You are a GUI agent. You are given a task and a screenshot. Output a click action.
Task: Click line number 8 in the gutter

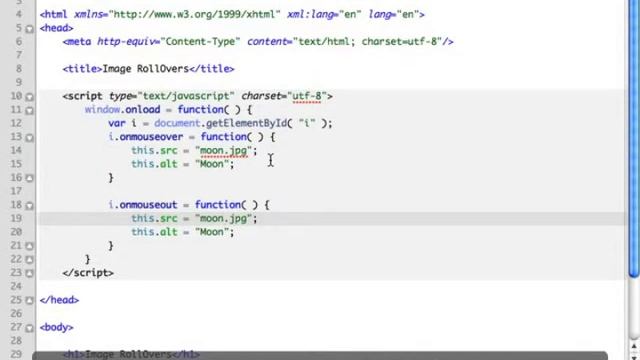click(19, 69)
